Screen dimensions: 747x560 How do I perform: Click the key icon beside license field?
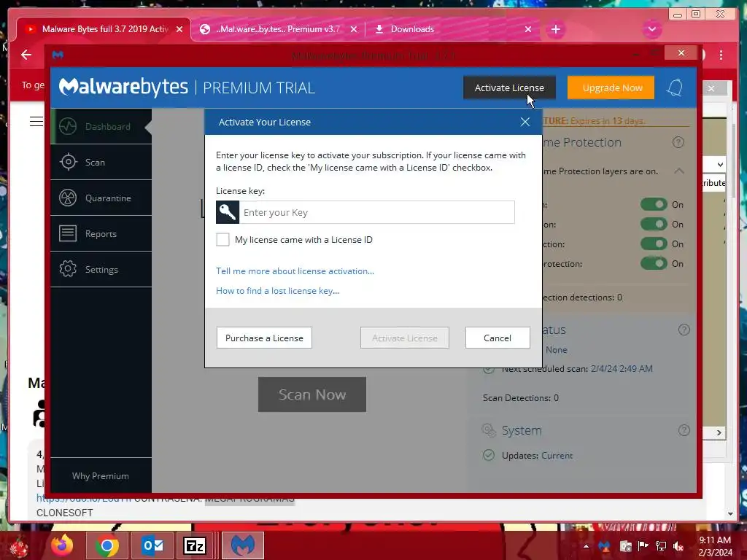(228, 212)
